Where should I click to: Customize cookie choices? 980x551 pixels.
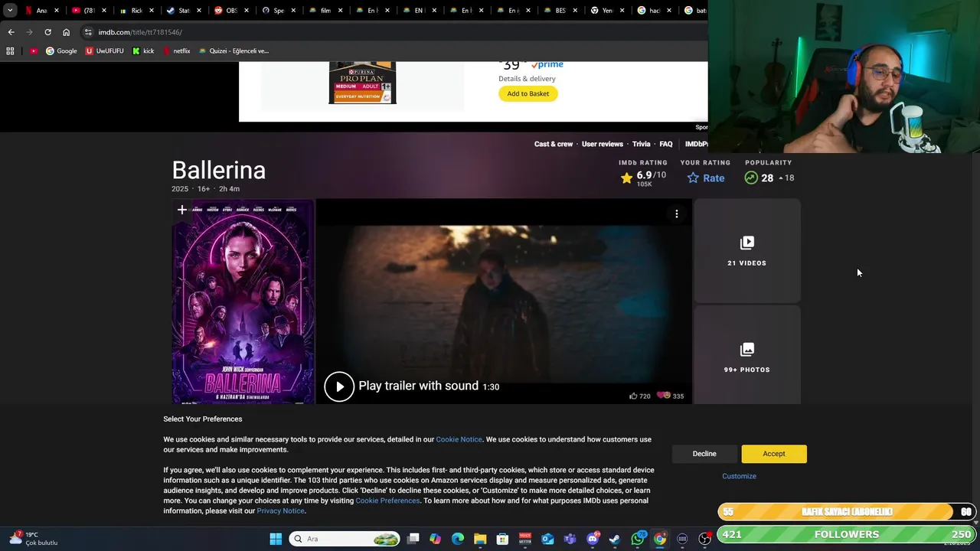point(739,476)
